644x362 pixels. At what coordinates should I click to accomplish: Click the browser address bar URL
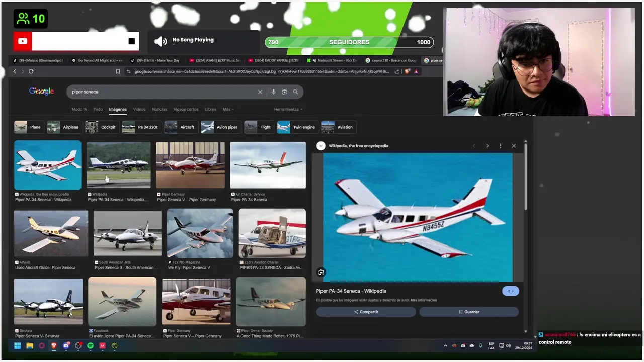tap(262, 71)
